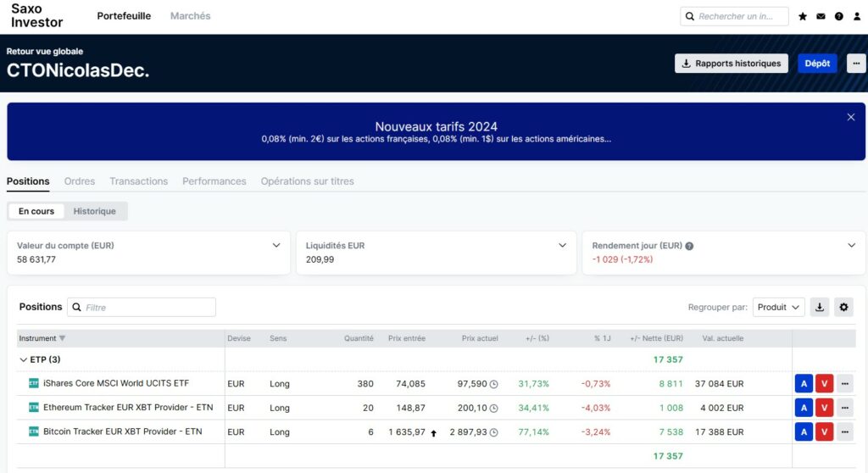Image resolution: width=868 pixels, height=473 pixels.
Task: Click the Val. actuelle column header
Action: (723, 338)
